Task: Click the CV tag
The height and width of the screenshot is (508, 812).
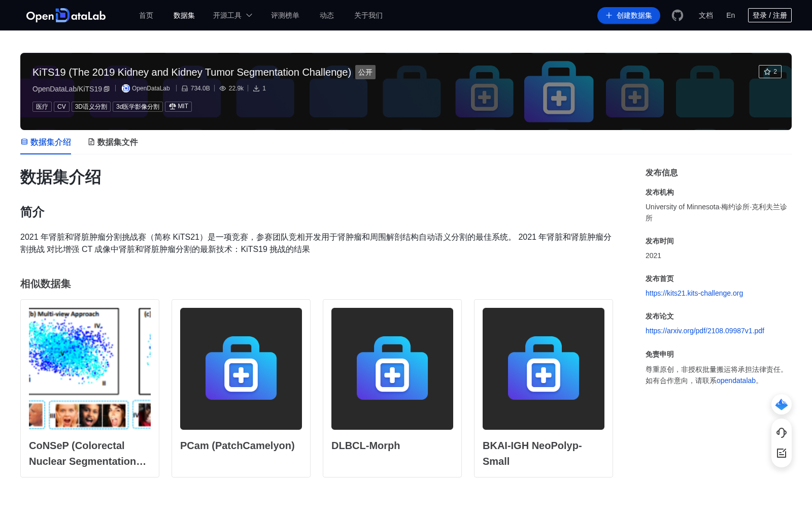Action: pyautogui.click(x=61, y=107)
